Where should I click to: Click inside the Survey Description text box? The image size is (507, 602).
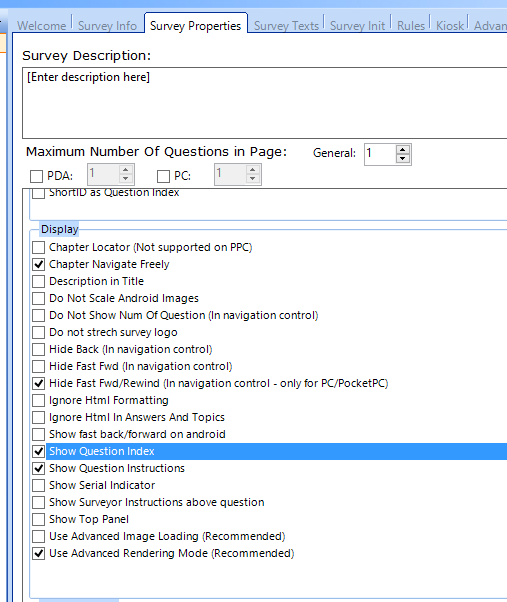point(265,103)
